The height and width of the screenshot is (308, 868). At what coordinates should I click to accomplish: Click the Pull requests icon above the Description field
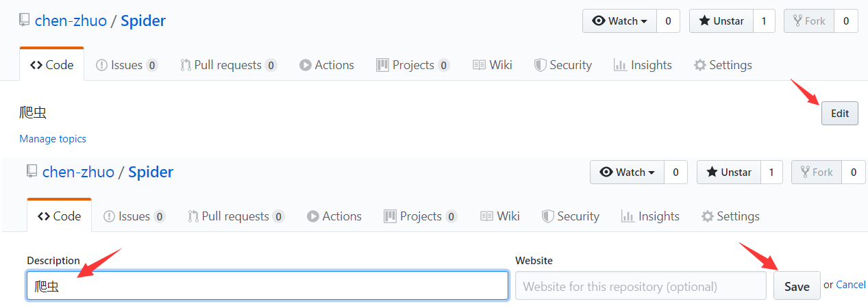coord(193,217)
